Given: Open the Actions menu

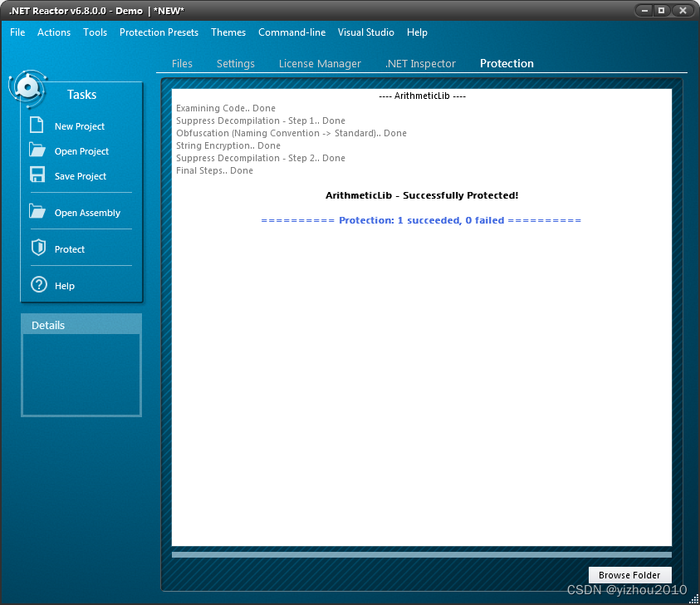Looking at the screenshot, I should (x=54, y=32).
